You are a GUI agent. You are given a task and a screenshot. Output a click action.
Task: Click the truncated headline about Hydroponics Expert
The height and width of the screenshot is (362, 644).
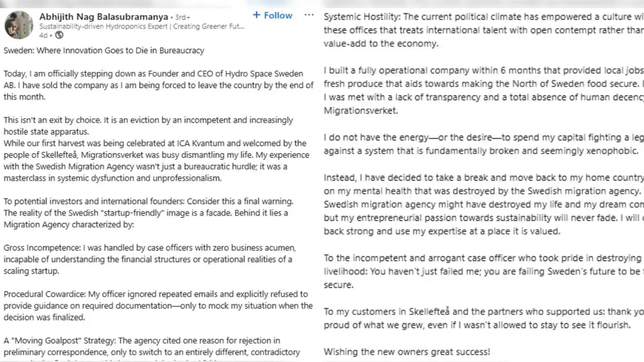click(x=142, y=26)
